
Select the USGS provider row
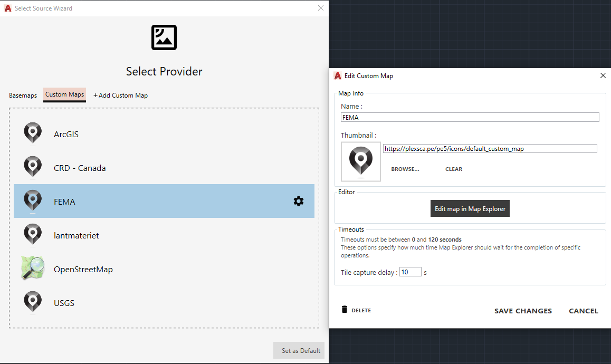[x=164, y=303]
